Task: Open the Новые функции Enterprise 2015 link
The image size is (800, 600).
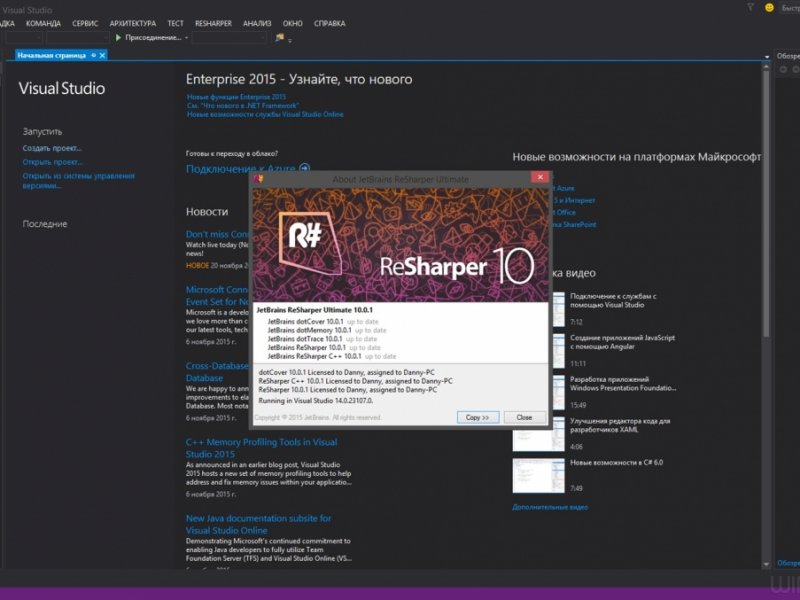Action: click(236, 97)
